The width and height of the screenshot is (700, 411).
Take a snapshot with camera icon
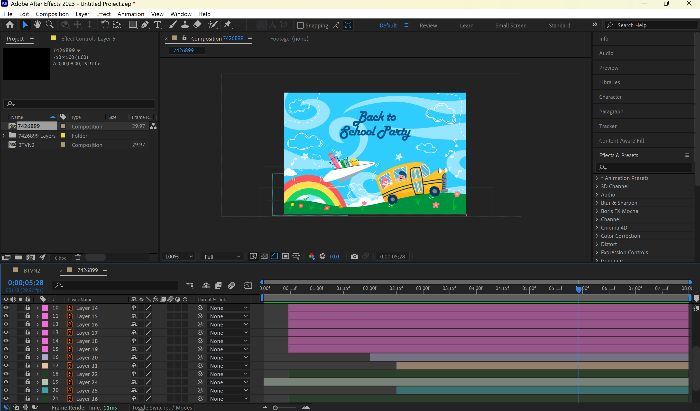click(x=354, y=257)
